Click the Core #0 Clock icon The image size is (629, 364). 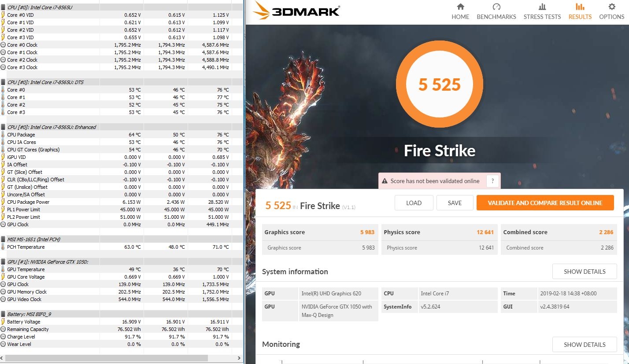(4, 45)
